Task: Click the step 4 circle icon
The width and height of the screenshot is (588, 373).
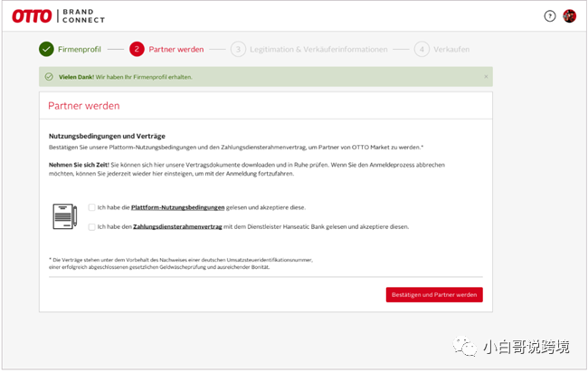Action: pos(422,49)
